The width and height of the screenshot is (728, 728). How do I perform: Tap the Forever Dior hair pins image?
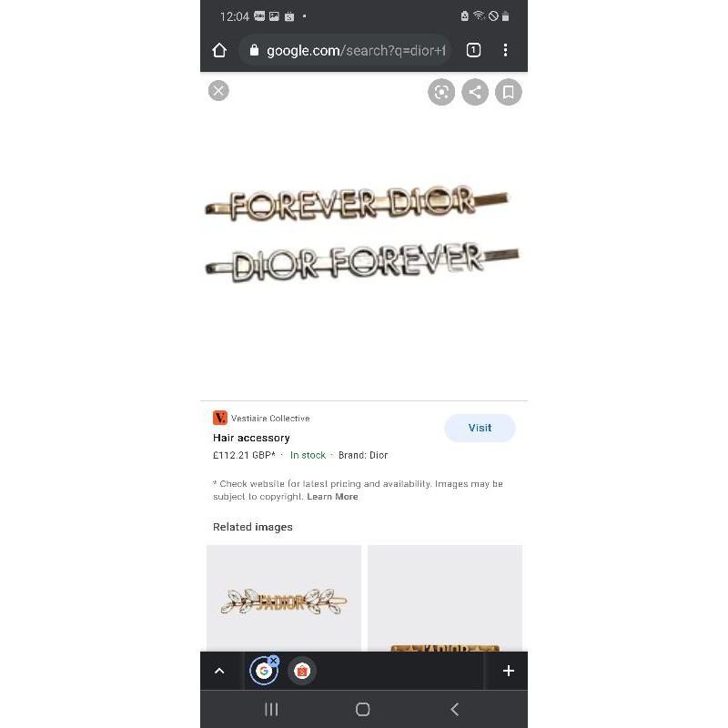coord(362,234)
